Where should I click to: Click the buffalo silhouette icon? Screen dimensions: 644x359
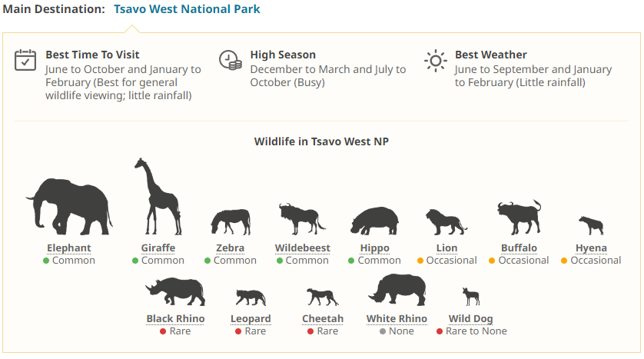518,218
